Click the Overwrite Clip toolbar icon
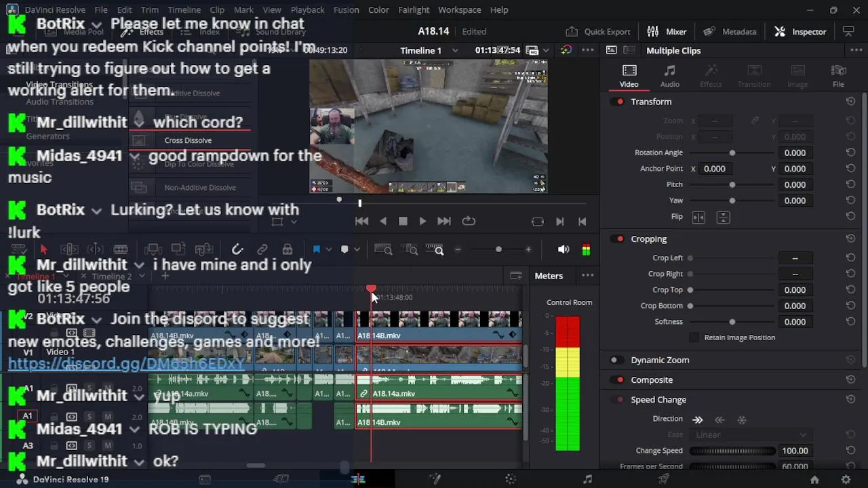 pyautogui.click(x=178, y=249)
